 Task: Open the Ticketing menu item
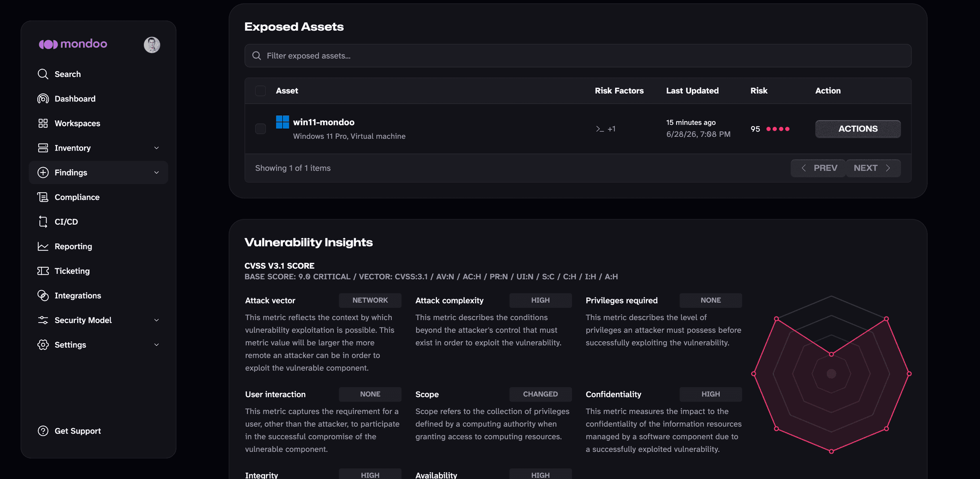point(99,271)
